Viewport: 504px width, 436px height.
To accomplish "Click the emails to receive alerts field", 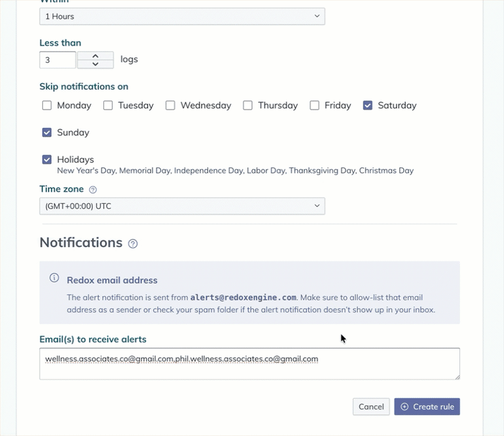I will pos(249,364).
